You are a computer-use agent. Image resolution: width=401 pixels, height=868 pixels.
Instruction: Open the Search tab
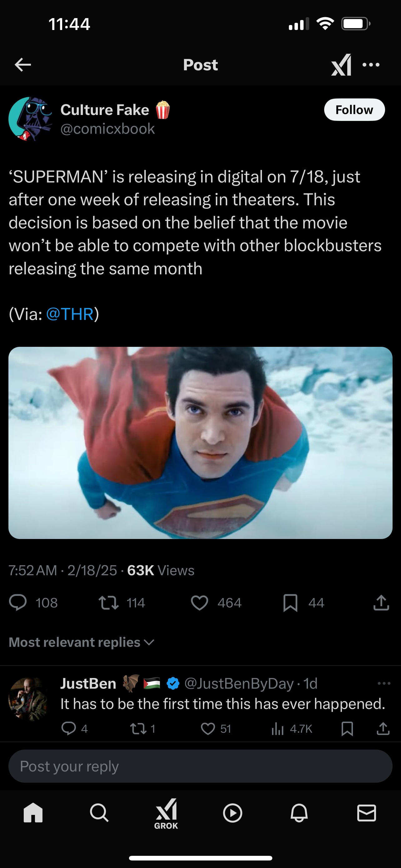pyautogui.click(x=99, y=813)
